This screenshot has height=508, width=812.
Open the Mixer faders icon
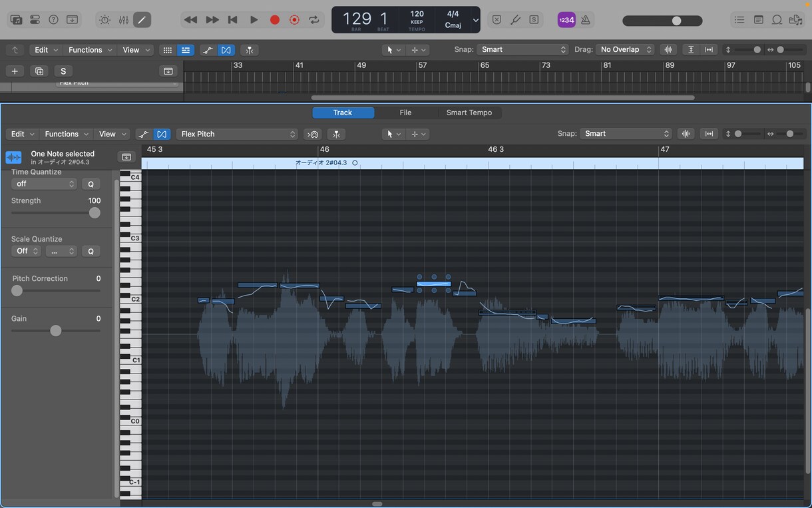pyautogui.click(x=124, y=20)
